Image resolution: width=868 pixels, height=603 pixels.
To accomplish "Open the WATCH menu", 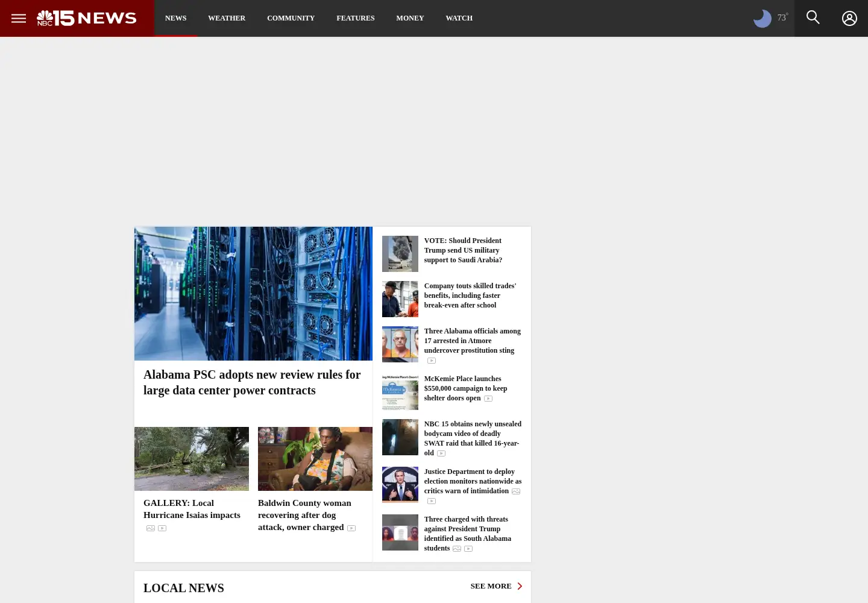I will (x=459, y=18).
